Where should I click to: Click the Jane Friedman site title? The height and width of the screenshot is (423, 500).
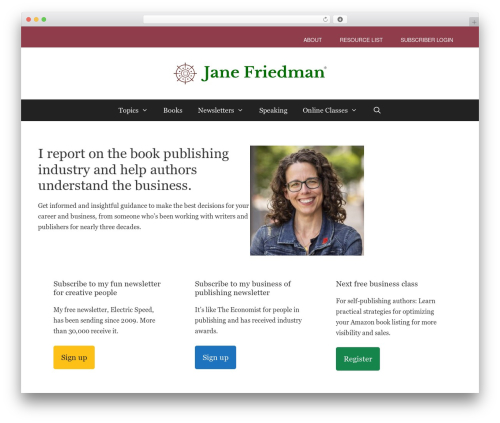coord(263,72)
